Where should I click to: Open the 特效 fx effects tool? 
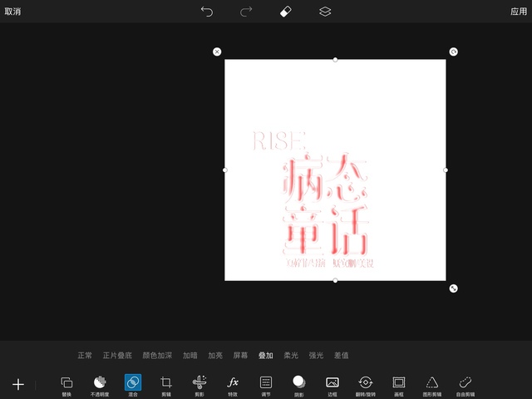233,382
